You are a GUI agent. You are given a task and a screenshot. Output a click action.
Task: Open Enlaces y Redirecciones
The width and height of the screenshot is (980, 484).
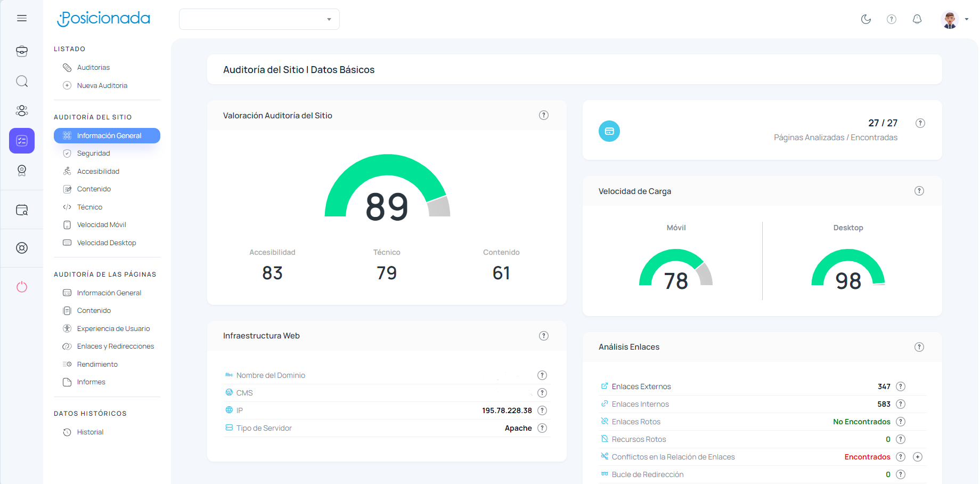point(116,346)
